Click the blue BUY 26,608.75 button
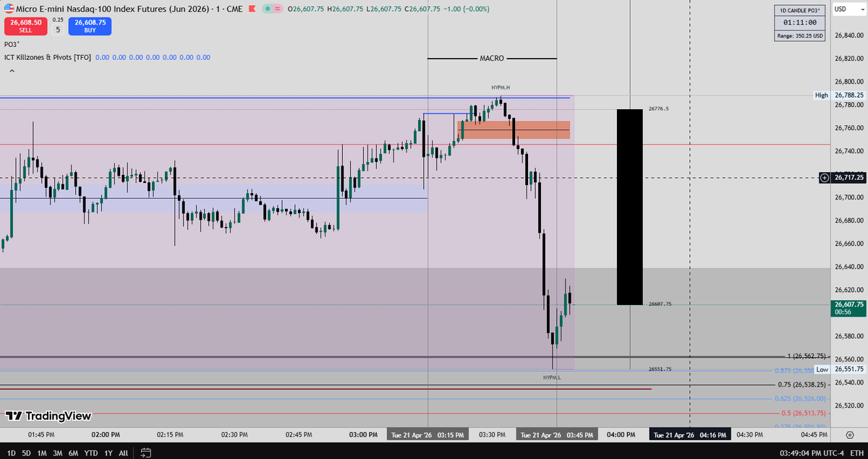This screenshot has height=459, width=868. pos(90,26)
